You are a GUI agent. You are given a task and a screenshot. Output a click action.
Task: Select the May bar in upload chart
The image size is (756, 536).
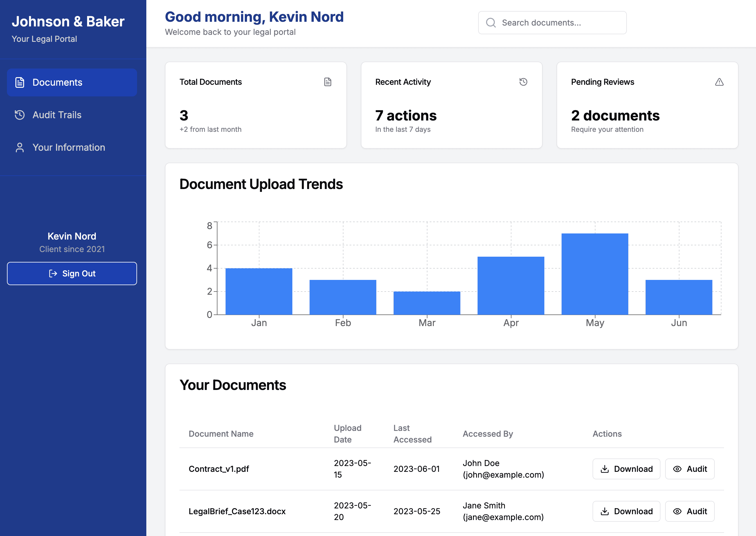595,274
